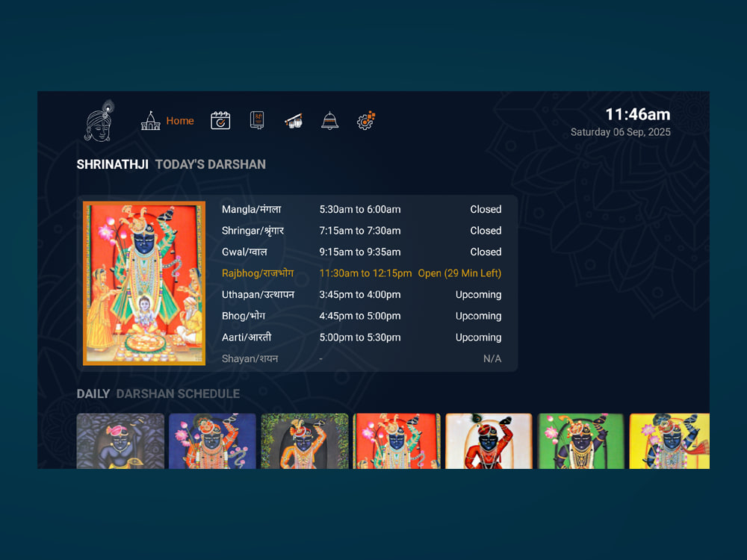
Task: Select the temple Home icon
Action: point(151,121)
